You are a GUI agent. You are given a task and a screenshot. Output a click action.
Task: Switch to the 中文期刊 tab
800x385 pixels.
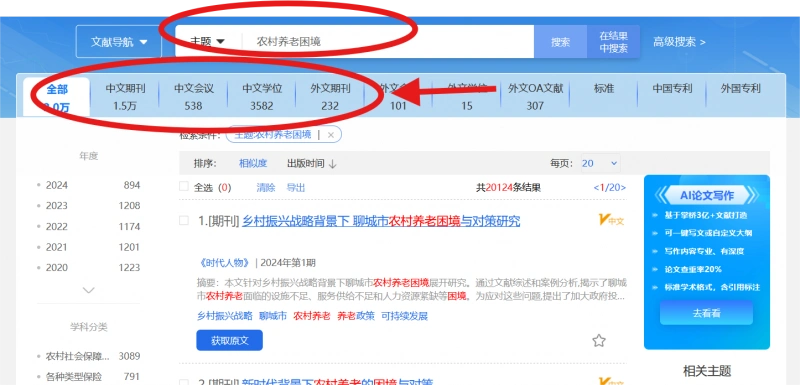coord(126,97)
